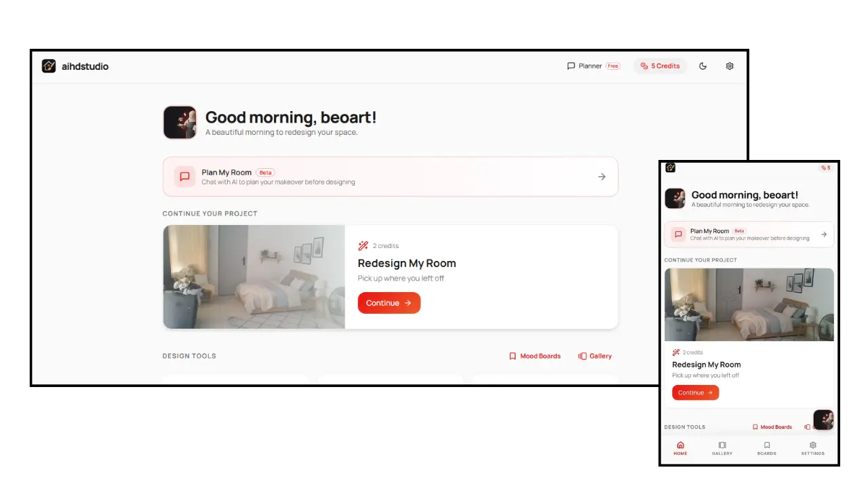Open Plan My Room chat icon in mobile view
This screenshot has width=868, height=488.
[x=677, y=234]
